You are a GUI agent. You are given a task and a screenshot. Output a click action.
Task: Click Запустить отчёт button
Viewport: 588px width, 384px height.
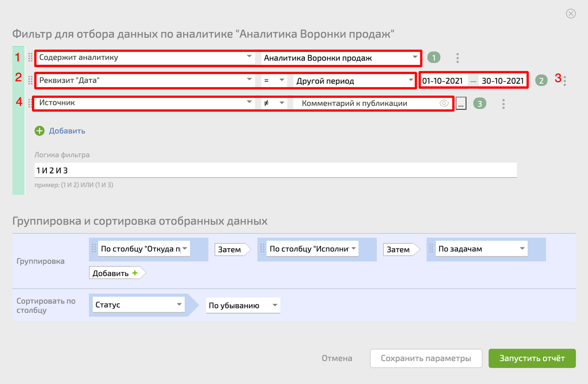[532, 358]
